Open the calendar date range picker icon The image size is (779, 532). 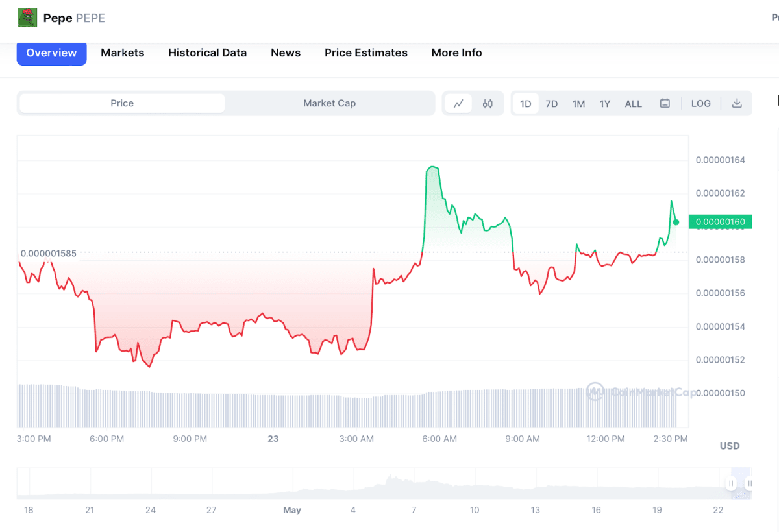click(665, 103)
